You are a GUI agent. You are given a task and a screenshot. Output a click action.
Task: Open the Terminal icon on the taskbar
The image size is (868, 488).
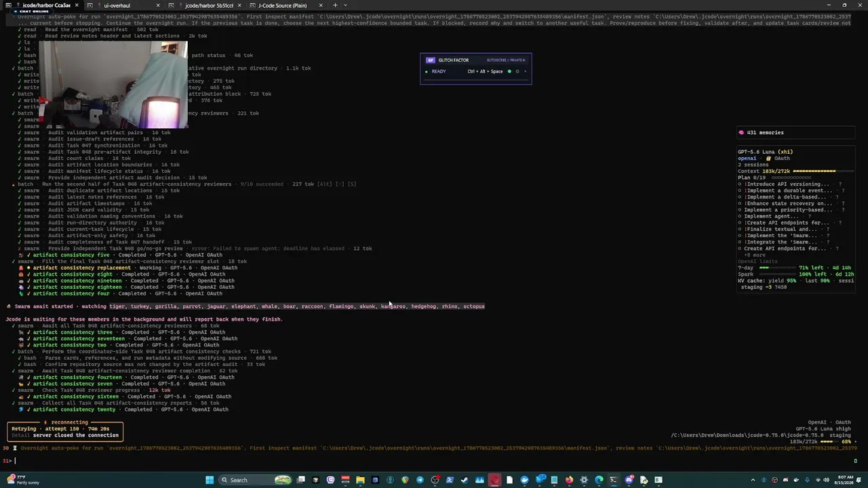tap(613, 480)
